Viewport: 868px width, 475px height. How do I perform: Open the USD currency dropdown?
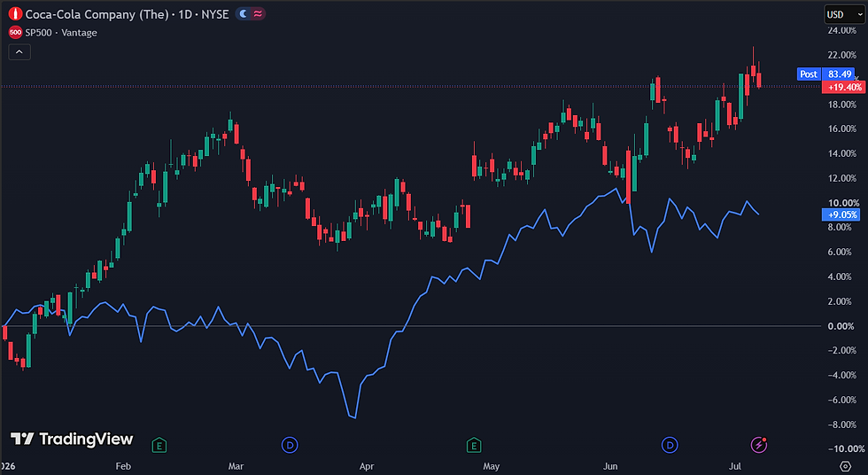pyautogui.click(x=844, y=14)
